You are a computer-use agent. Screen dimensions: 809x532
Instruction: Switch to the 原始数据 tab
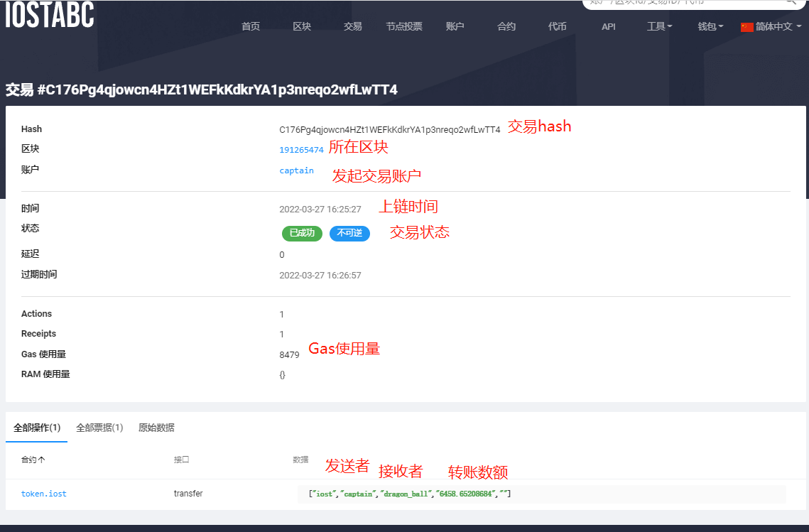(157, 428)
